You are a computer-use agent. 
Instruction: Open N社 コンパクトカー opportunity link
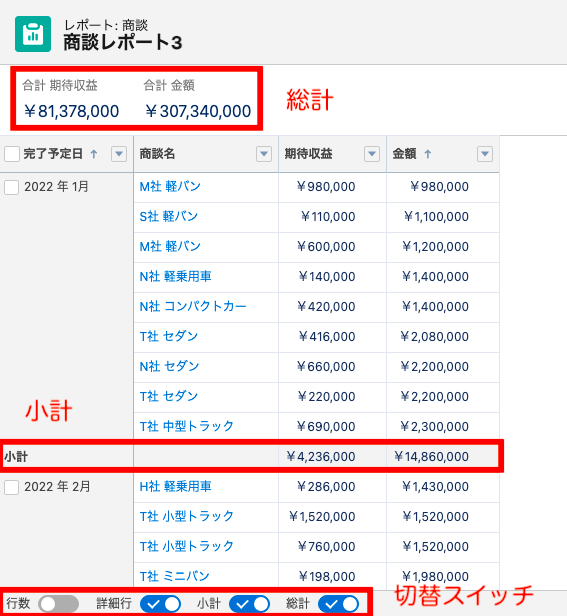(x=193, y=306)
